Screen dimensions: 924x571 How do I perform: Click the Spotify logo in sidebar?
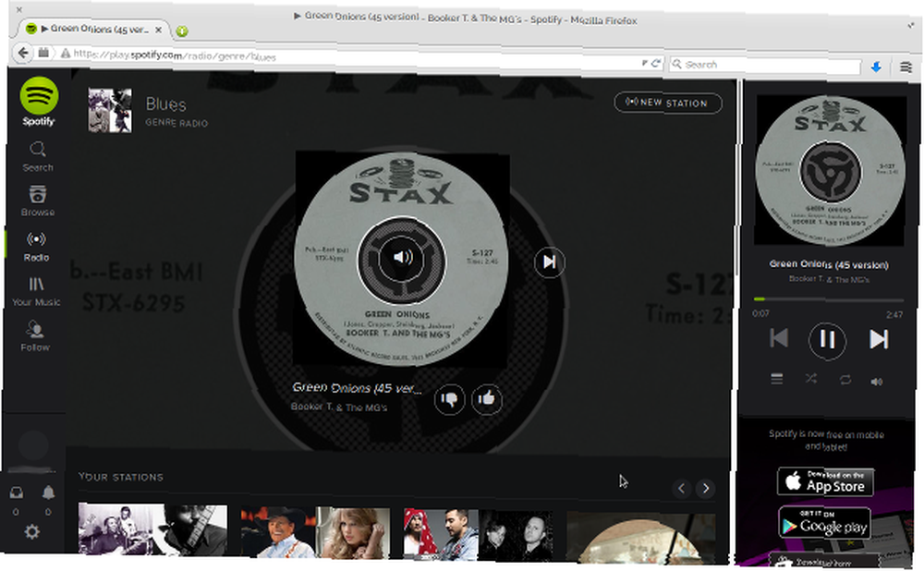click(39, 102)
